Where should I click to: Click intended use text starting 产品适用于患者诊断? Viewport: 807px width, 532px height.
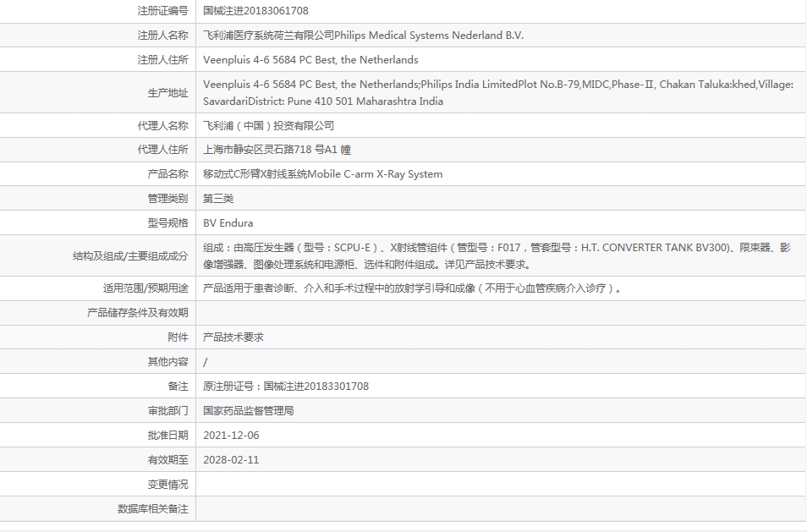coord(412,288)
